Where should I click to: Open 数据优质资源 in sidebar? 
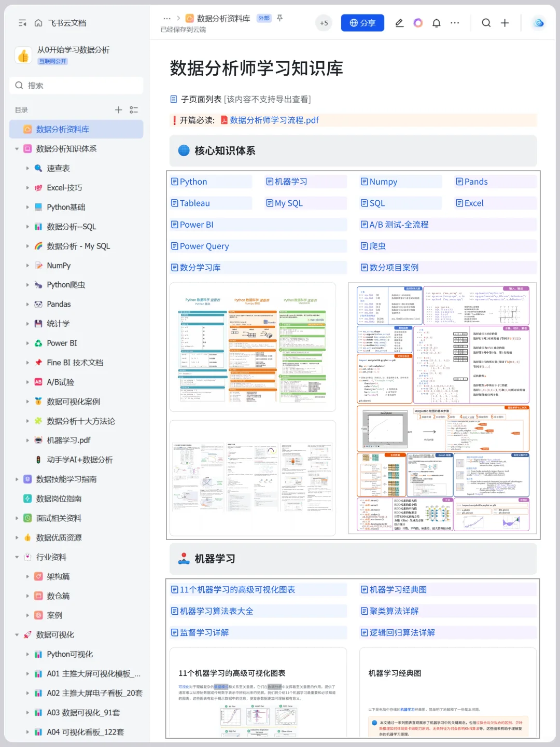(59, 537)
